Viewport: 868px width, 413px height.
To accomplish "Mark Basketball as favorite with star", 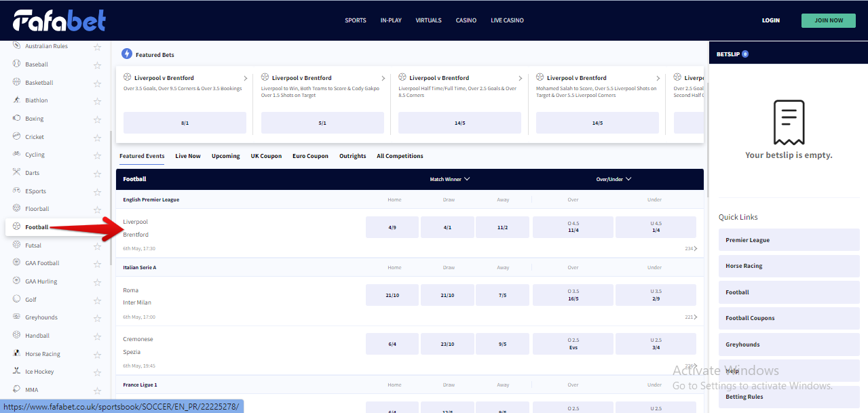I will [97, 83].
